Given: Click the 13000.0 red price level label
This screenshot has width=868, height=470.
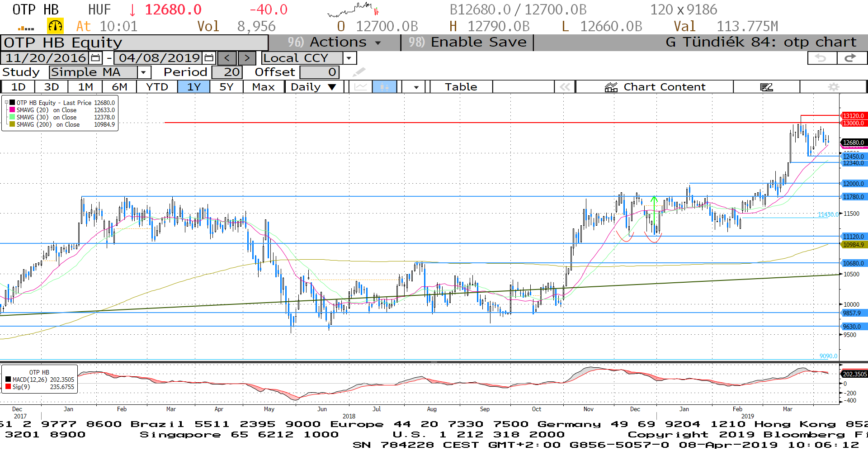Looking at the screenshot, I should pos(854,123).
